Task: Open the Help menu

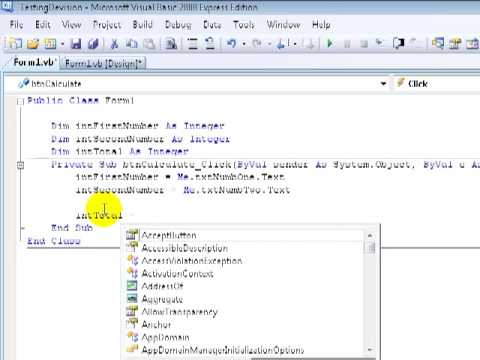Action: 321,25
